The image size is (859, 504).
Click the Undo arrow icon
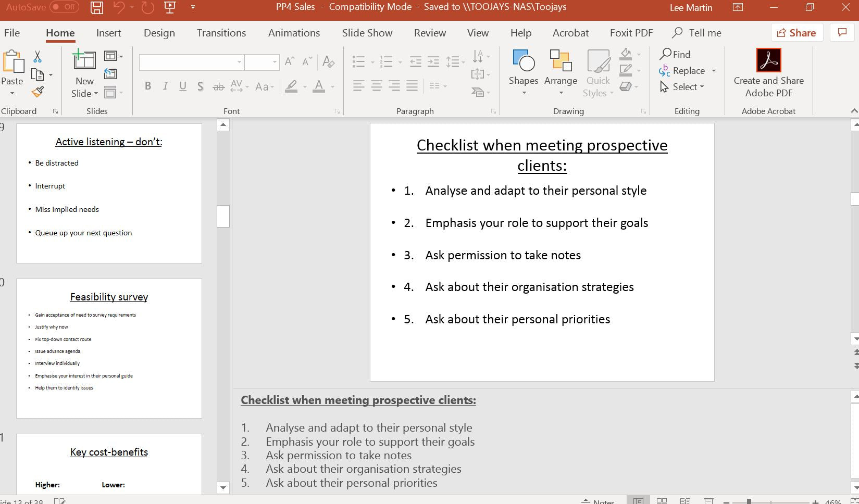click(x=119, y=7)
